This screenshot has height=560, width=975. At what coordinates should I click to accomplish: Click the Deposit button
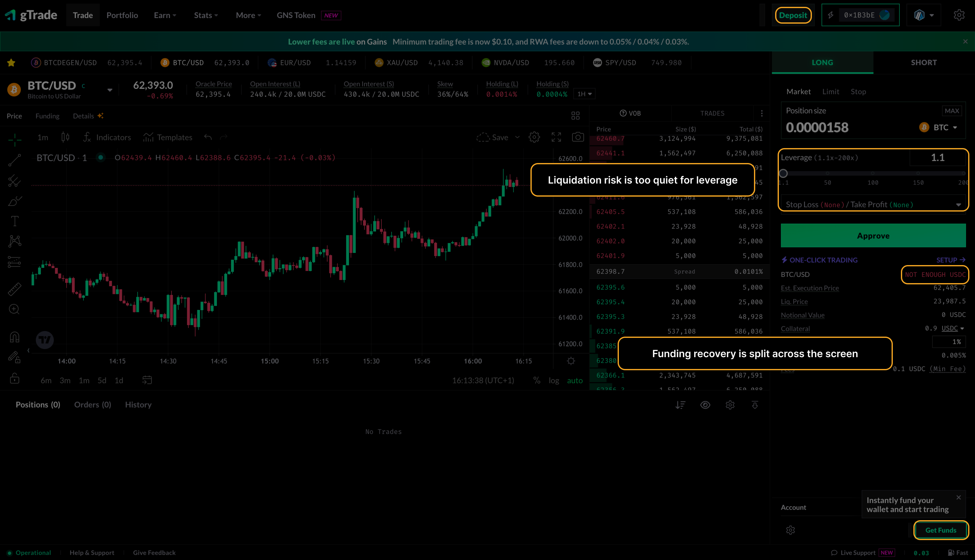tap(793, 15)
